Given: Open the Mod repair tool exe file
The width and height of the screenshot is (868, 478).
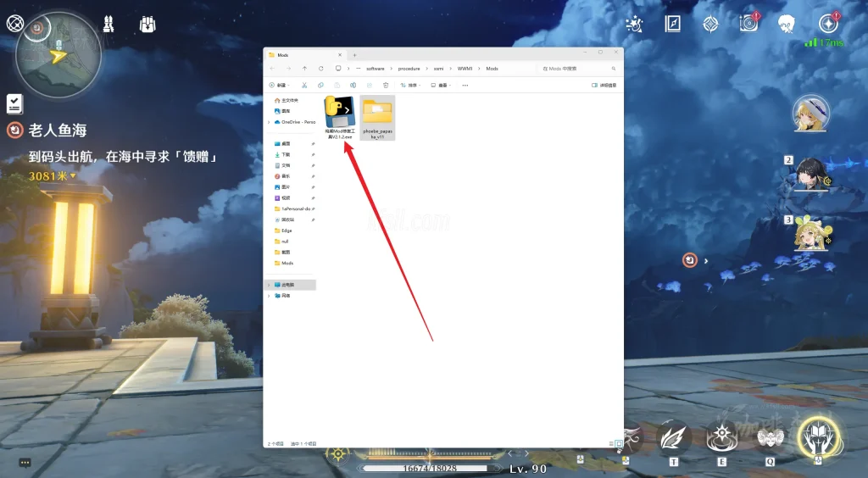Looking at the screenshot, I should click(340, 118).
